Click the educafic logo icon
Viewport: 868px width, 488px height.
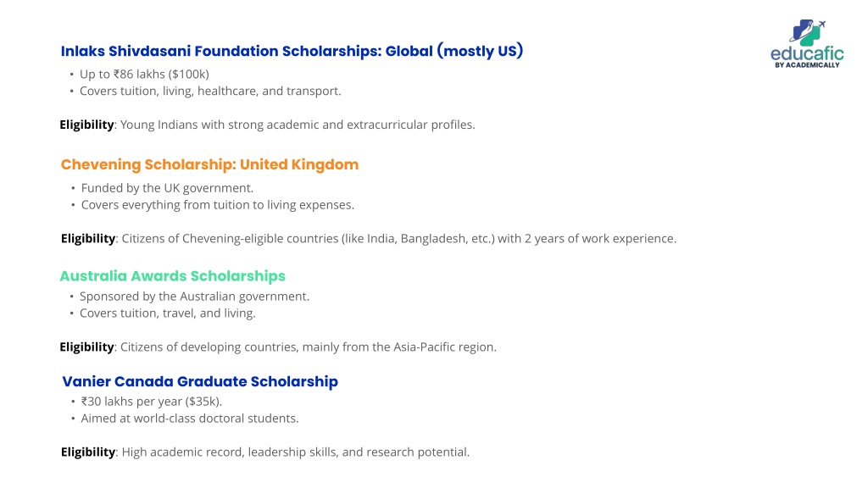807,32
